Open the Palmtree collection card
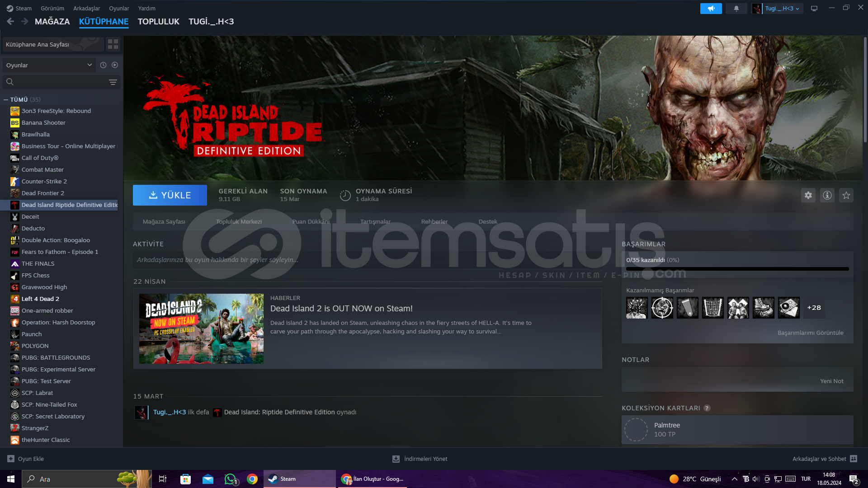868x488 pixels. coord(737,430)
